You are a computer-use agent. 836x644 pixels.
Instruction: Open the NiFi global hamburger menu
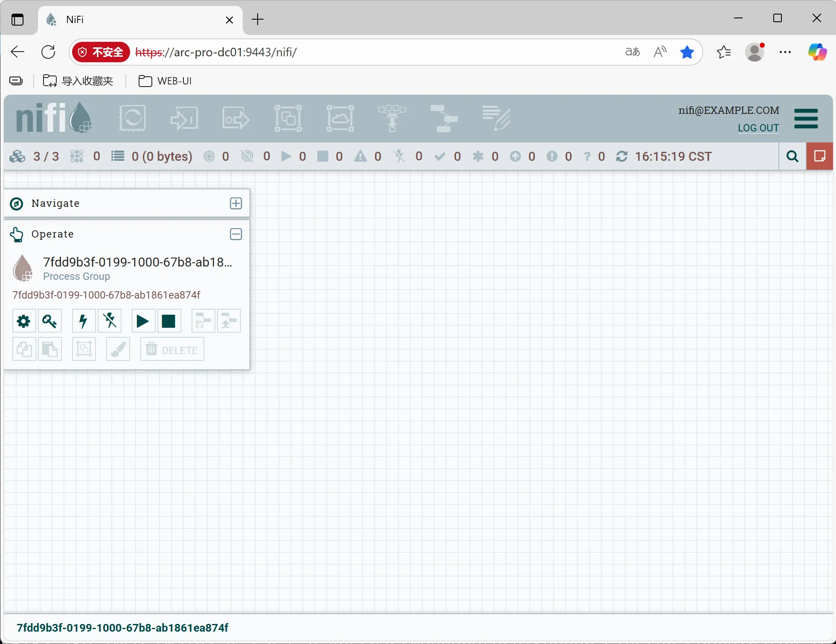pyautogui.click(x=806, y=119)
